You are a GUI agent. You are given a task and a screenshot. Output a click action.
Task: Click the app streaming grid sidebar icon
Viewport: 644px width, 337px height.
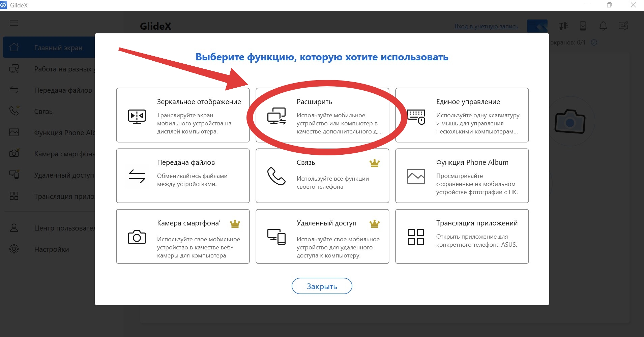14,196
